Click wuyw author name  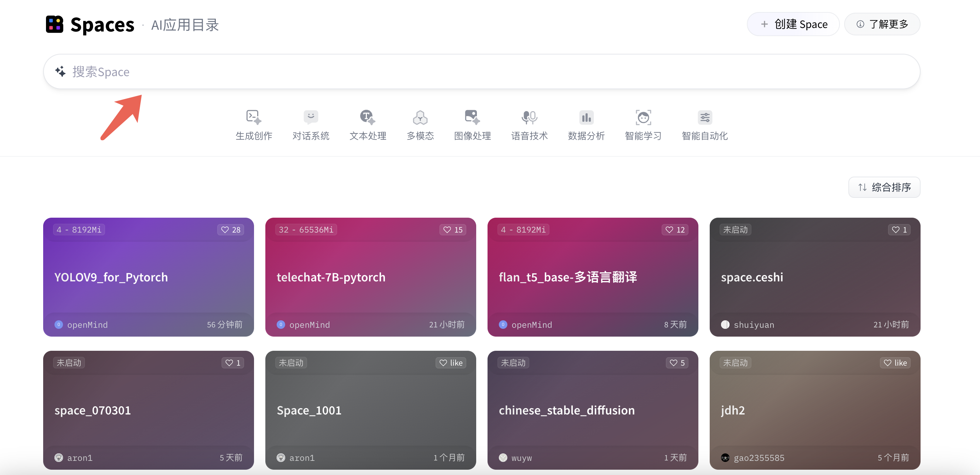521,458
